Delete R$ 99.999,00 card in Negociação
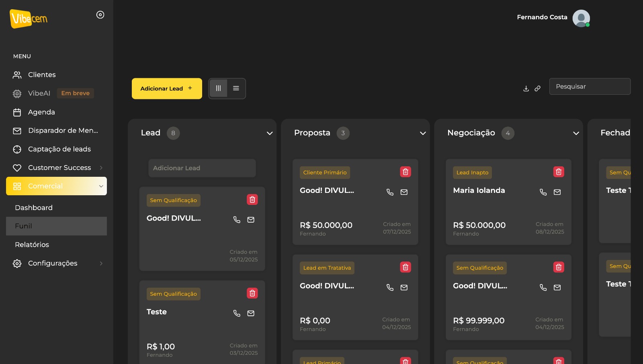The image size is (643, 364). (559, 267)
